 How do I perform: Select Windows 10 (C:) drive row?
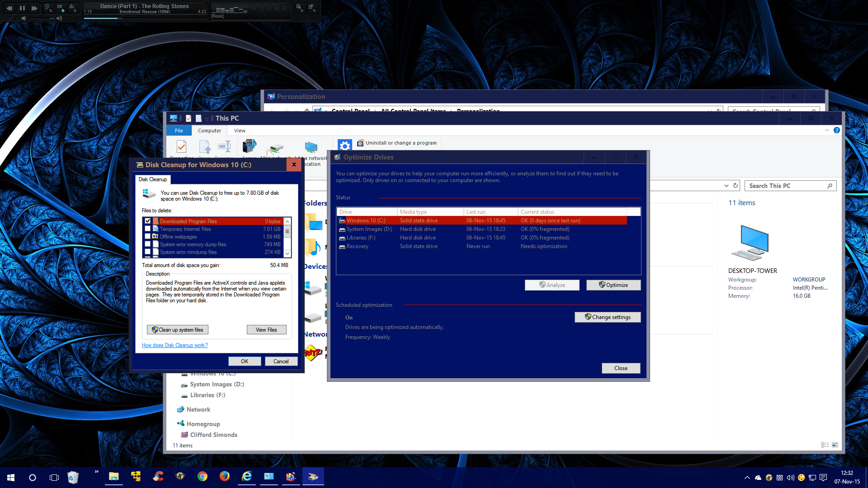click(481, 221)
